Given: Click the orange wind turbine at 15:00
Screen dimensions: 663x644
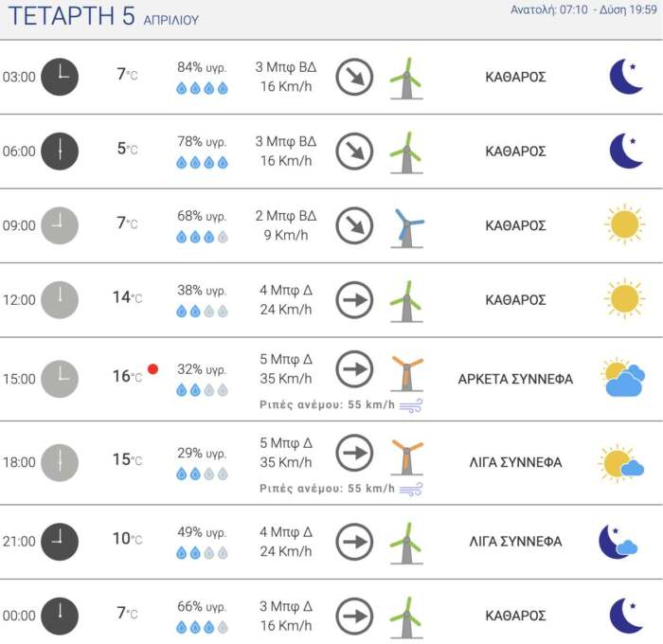Looking at the screenshot, I should coord(406,370).
